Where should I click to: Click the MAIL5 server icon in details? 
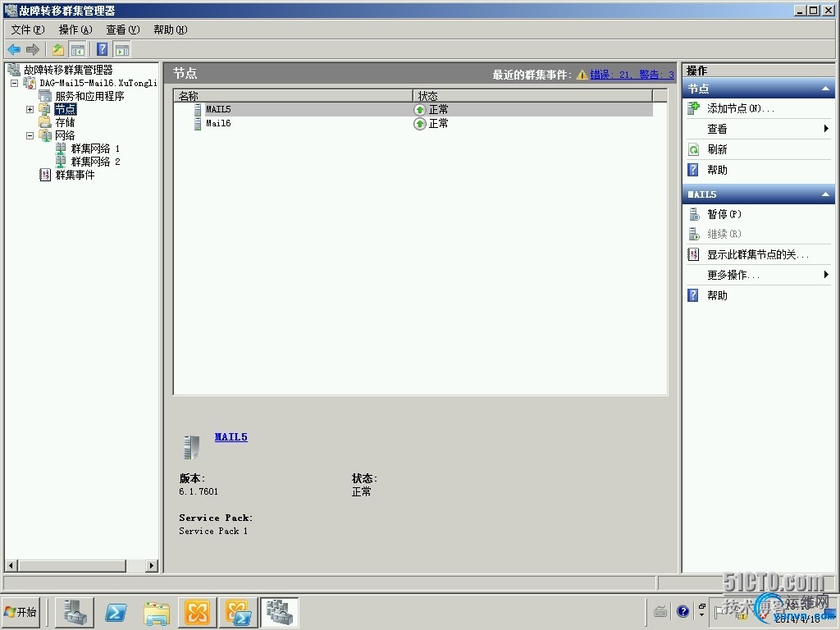[192, 447]
